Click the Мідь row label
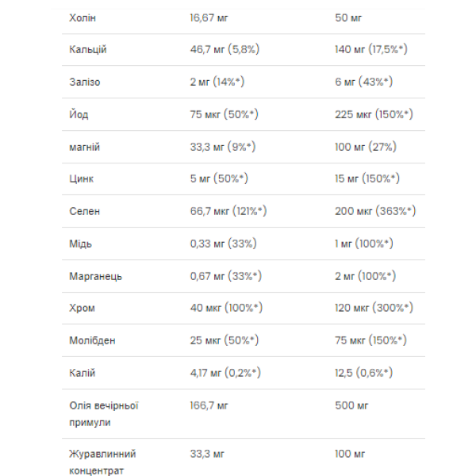This screenshot has height=476, width=476. coord(81,244)
